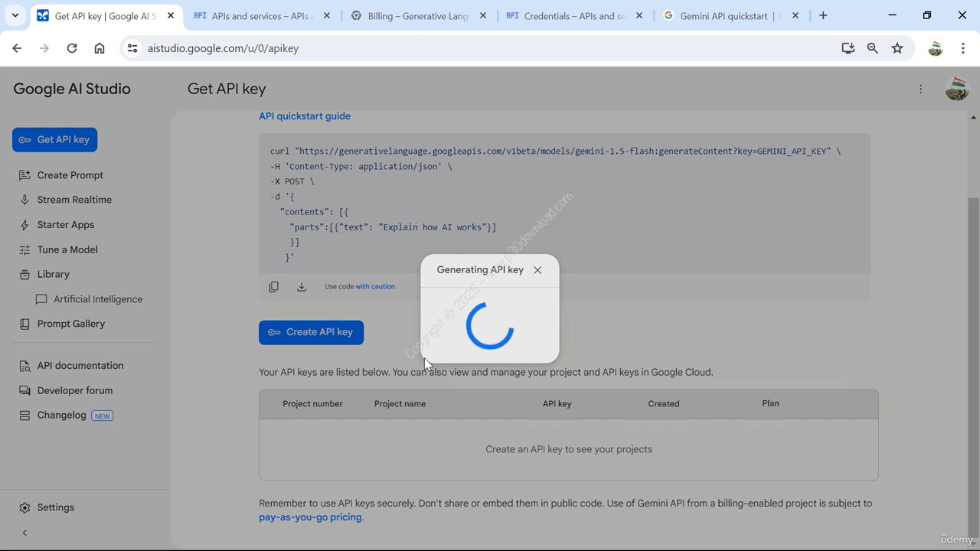Click the Project name column header
Viewport: 980px width, 551px height.
tap(400, 404)
